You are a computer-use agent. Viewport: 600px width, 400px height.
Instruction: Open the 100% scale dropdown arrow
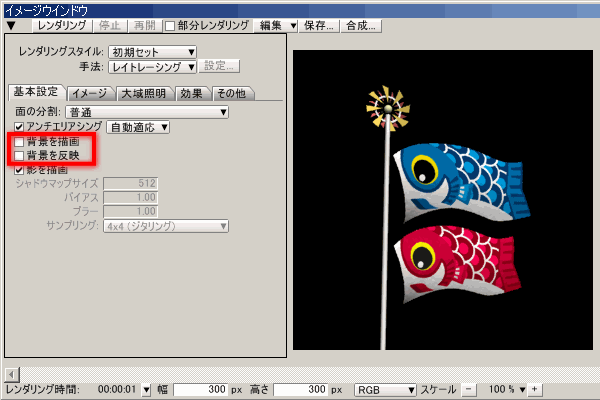pyautogui.click(x=522, y=390)
